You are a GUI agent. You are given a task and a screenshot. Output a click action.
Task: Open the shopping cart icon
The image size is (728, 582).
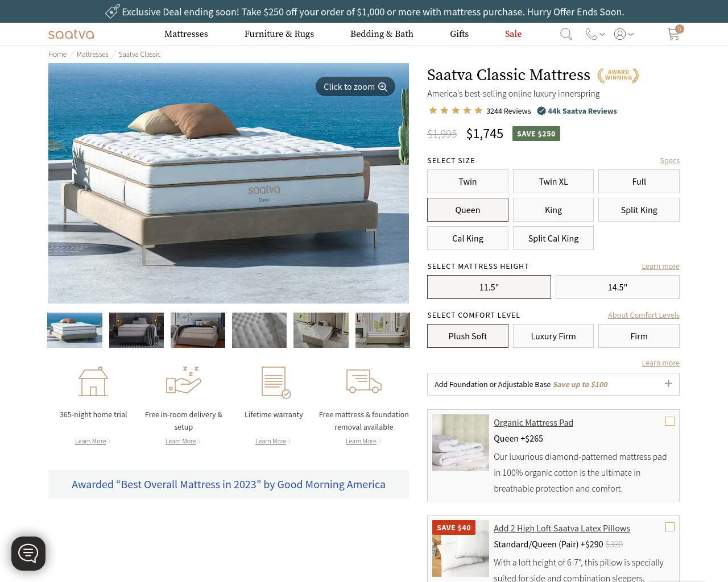tap(674, 34)
